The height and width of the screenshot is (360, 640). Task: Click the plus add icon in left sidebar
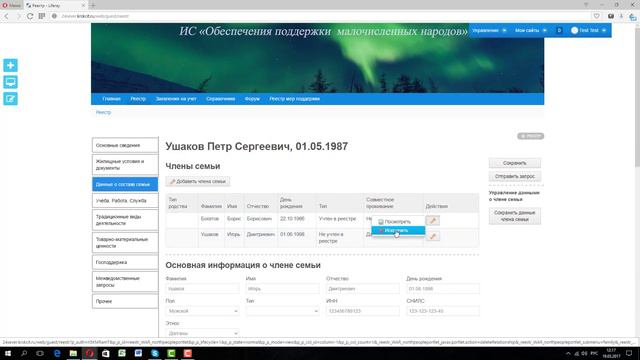[10, 65]
